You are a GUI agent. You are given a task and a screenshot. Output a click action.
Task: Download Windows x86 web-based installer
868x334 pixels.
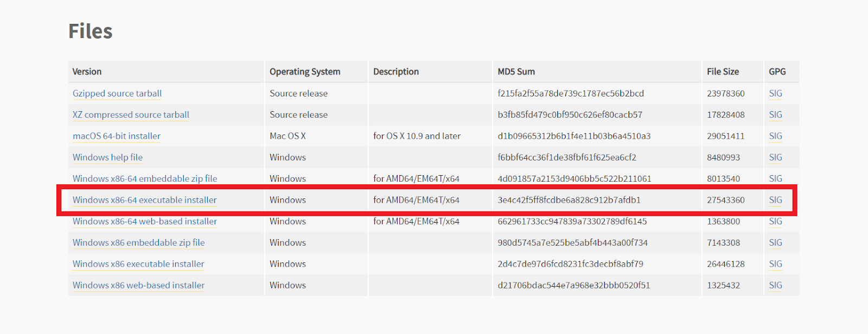click(138, 285)
